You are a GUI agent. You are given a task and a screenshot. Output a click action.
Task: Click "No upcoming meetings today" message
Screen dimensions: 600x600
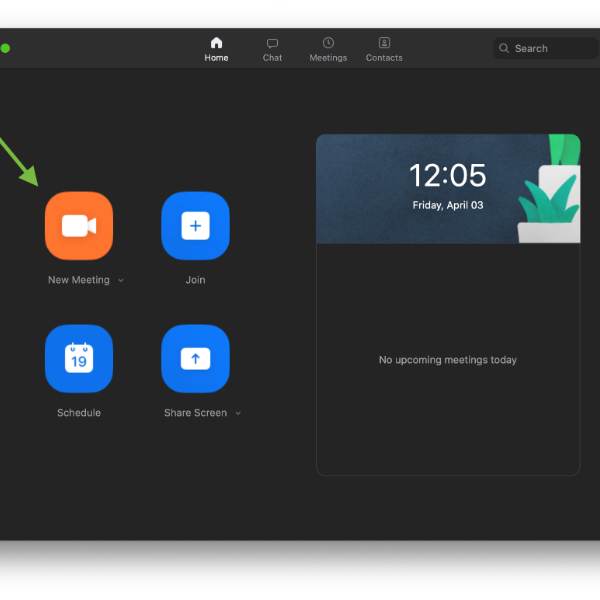click(x=448, y=360)
